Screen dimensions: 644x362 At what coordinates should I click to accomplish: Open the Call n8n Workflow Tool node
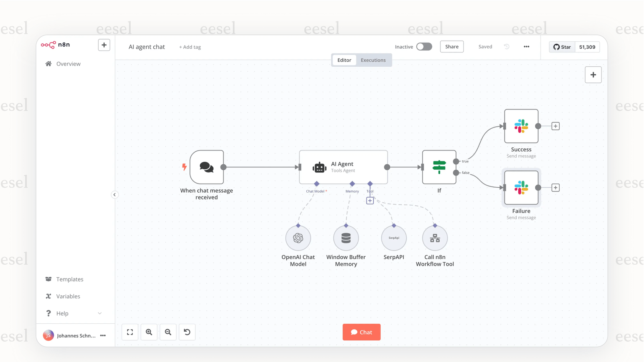(435, 238)
